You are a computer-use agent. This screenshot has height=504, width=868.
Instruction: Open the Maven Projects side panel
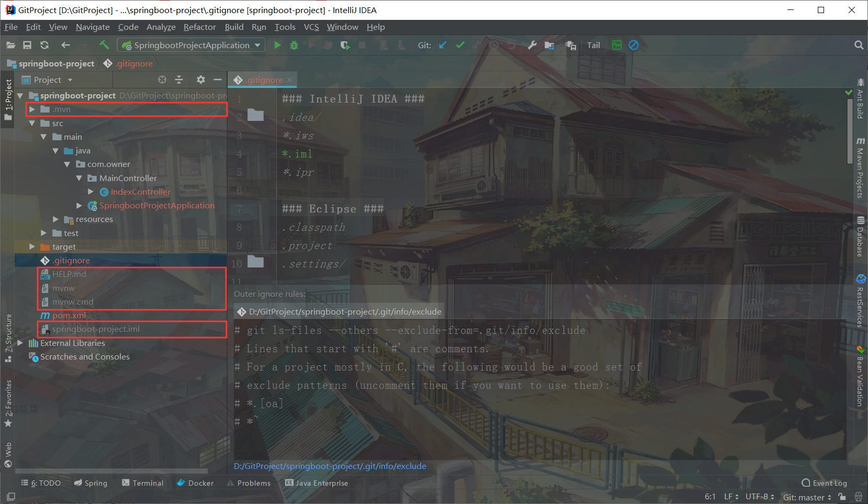(861, 167)
